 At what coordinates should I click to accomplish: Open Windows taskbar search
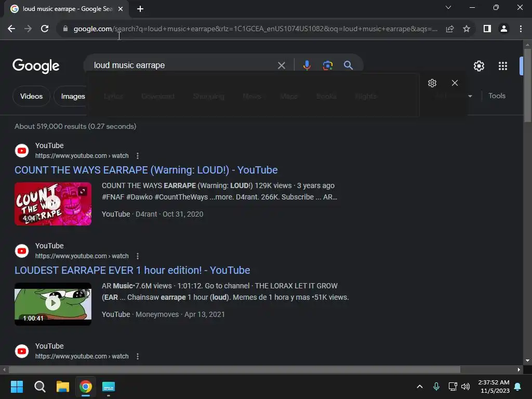tap(40, 387)
